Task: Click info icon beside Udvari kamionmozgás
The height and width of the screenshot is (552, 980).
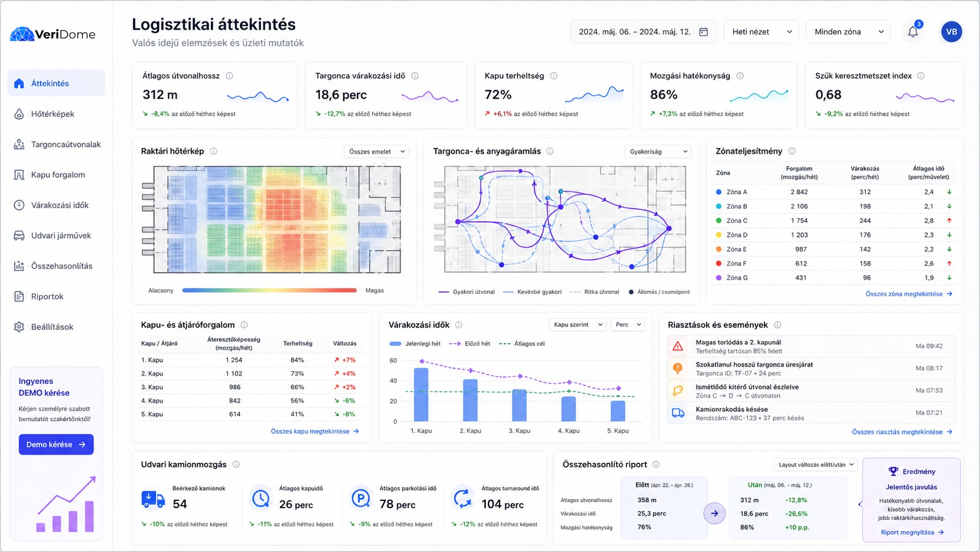Action: point(236,465)
